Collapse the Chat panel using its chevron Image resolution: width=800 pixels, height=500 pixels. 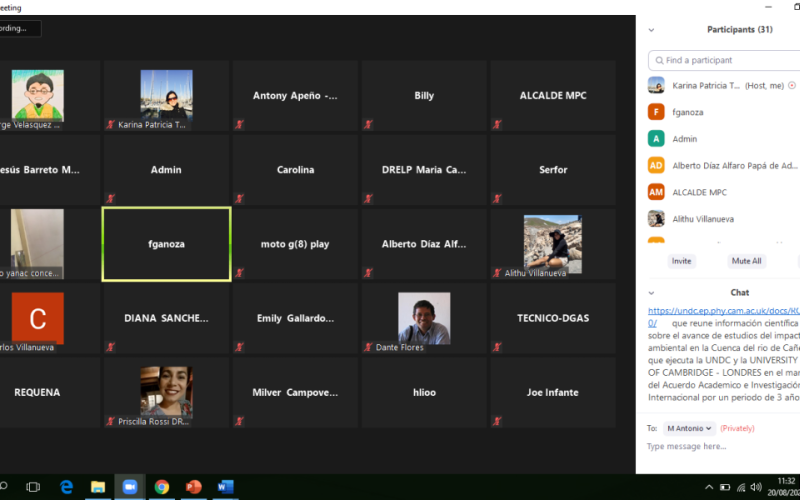point(652,293)
